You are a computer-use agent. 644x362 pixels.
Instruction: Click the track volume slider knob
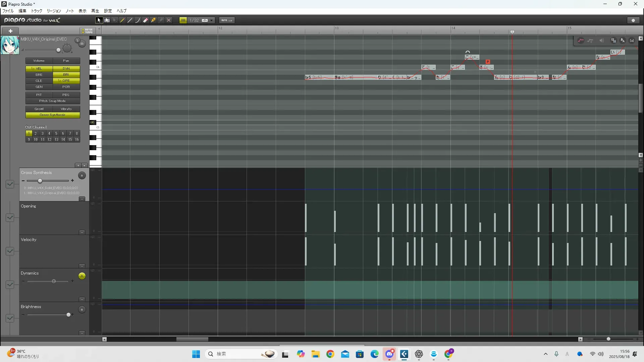click(58, 50)
